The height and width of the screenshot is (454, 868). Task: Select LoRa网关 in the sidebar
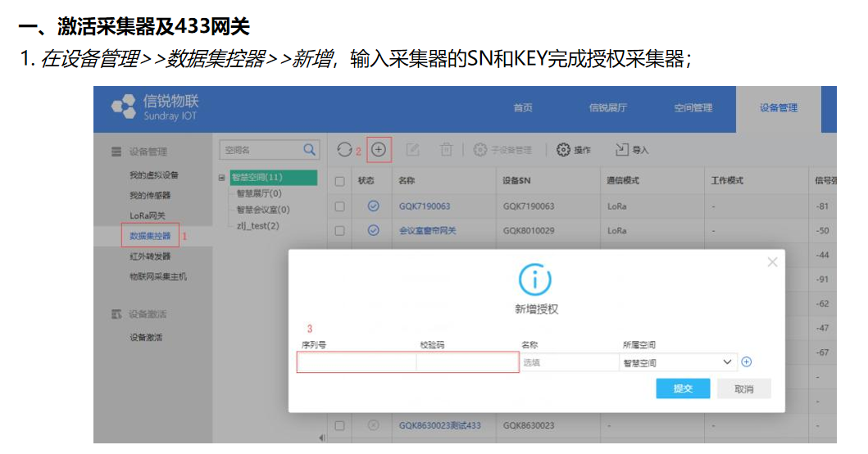[x=148, y=216]
